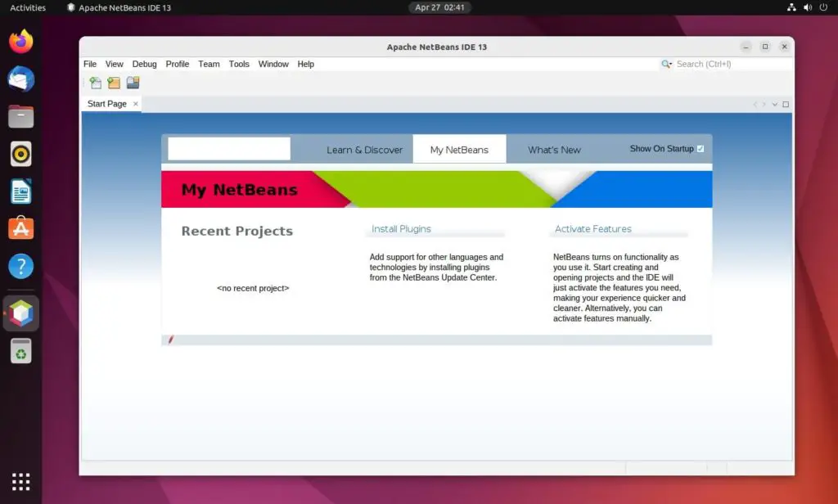The width and height of the screenshot is (838, 504).
Task: Switch to the What's New tab
Action: (553, 150)
